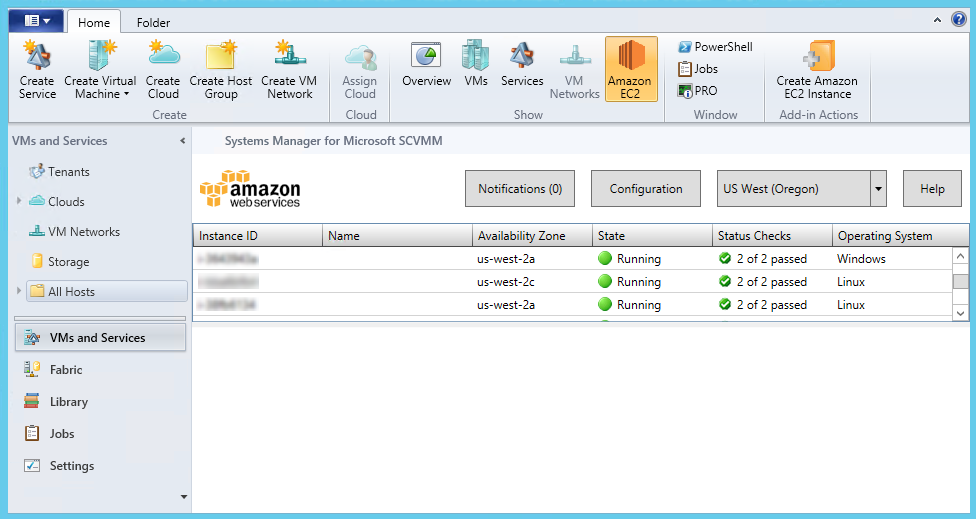Show the Overview view
The height and width of the screenshot is (519, 976).
pyautogui.click(x=426, y=63)
